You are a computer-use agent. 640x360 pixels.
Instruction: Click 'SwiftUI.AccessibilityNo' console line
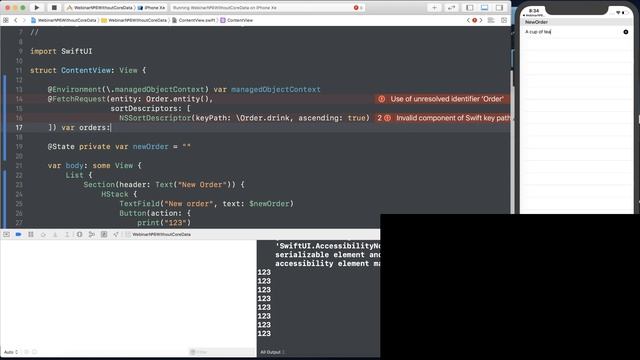(328, 246)
